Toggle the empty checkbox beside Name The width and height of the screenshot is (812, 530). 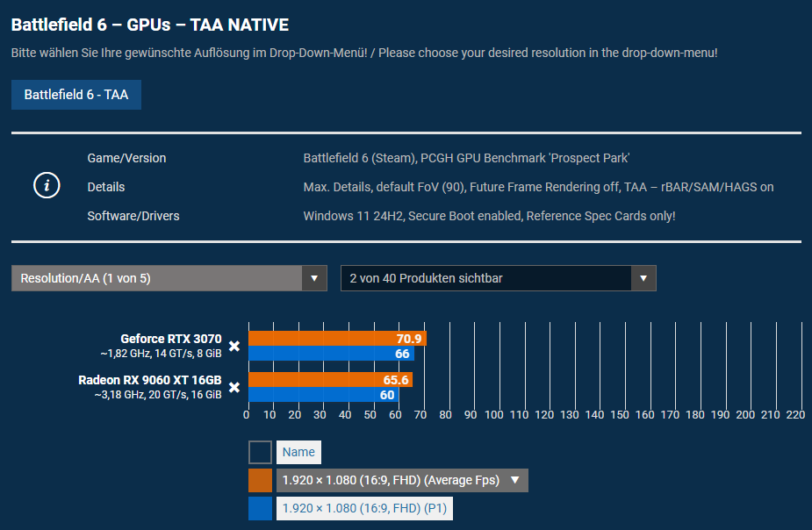pos(260,452)
